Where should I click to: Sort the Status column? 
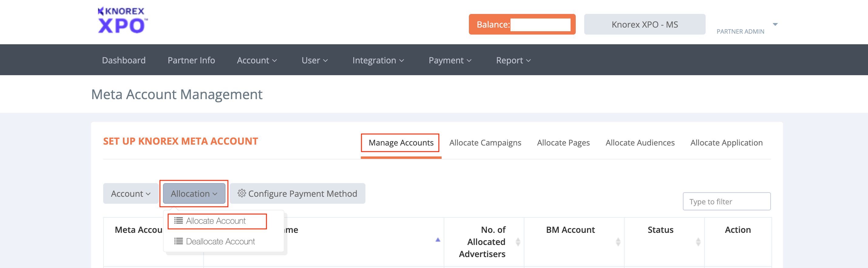point(698,242)
